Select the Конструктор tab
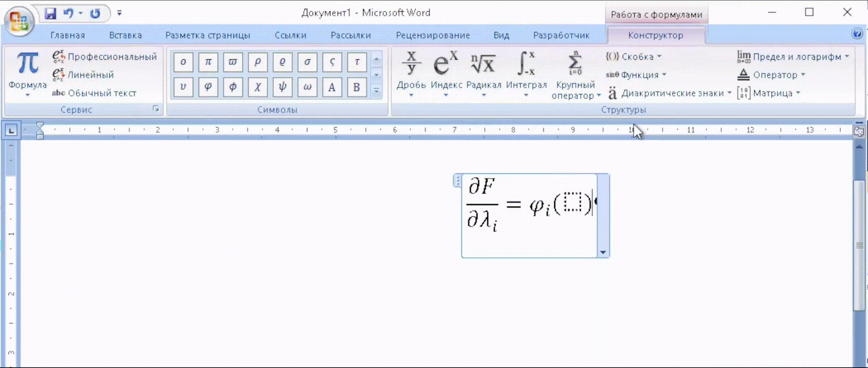Viewport: 868px width, 368px height. (656, 35)
